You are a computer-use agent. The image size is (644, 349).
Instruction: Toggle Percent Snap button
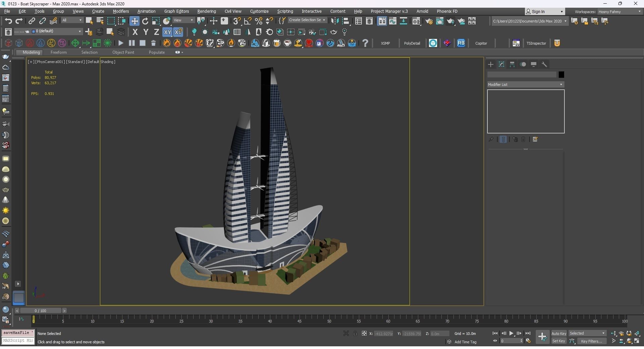pyautogui.click(x=258, y=21)
